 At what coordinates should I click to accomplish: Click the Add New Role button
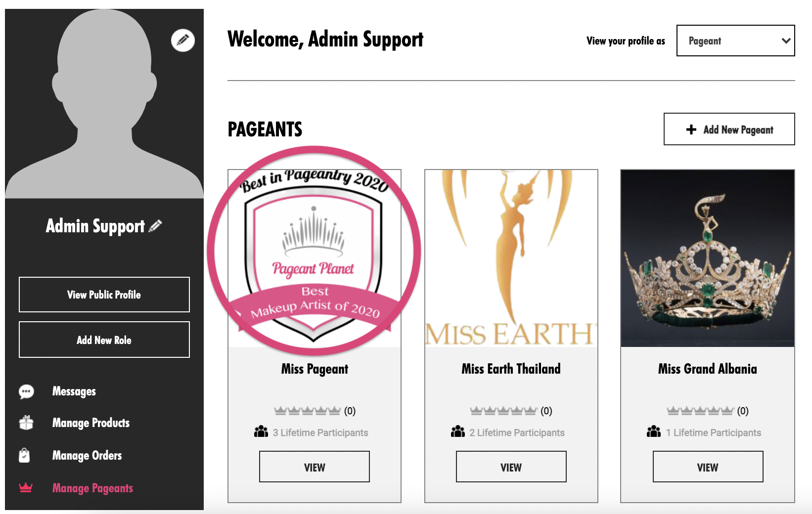(x=104, y=340)
